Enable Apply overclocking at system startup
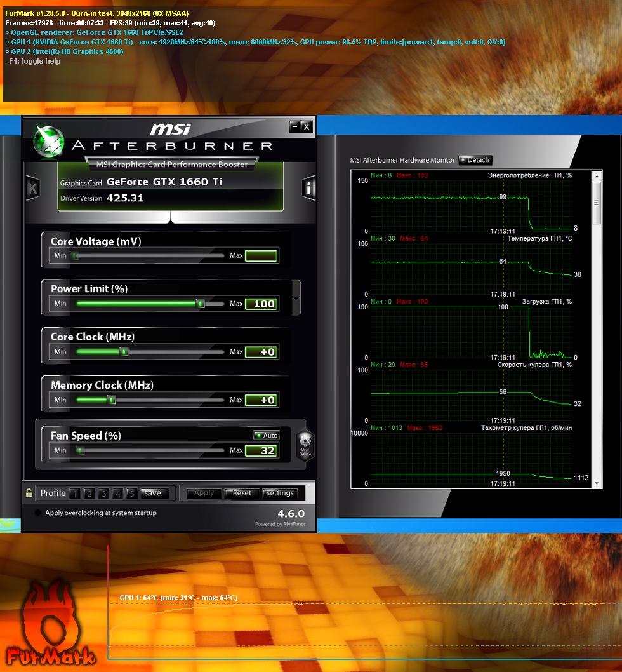 tap(39, 513)
